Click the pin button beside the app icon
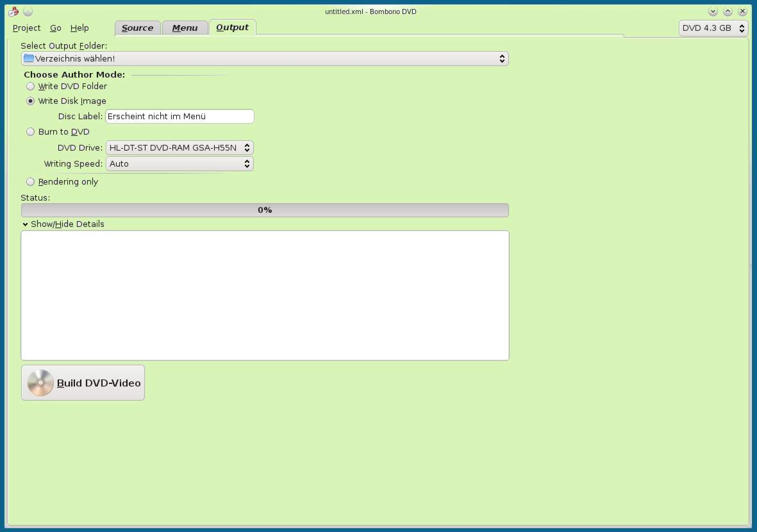 [28, 12]
